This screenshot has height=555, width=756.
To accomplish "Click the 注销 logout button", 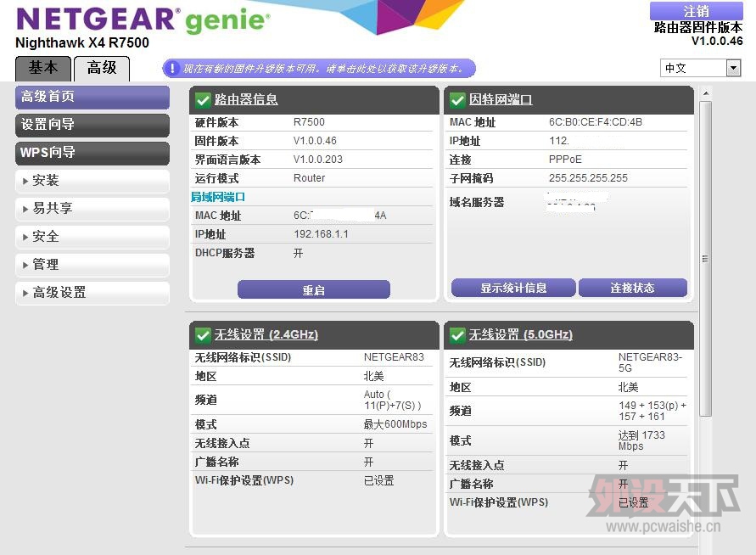I will (x=697, y=11).
